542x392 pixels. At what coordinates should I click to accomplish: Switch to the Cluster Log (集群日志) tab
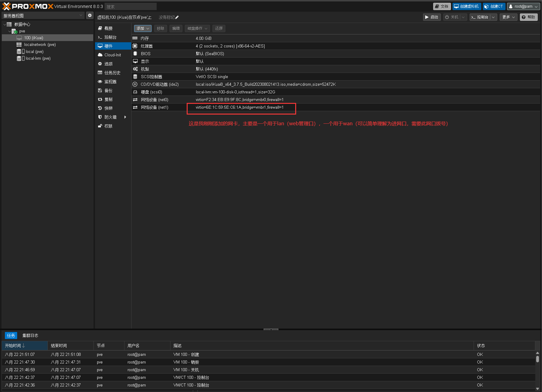click(30, 335)
